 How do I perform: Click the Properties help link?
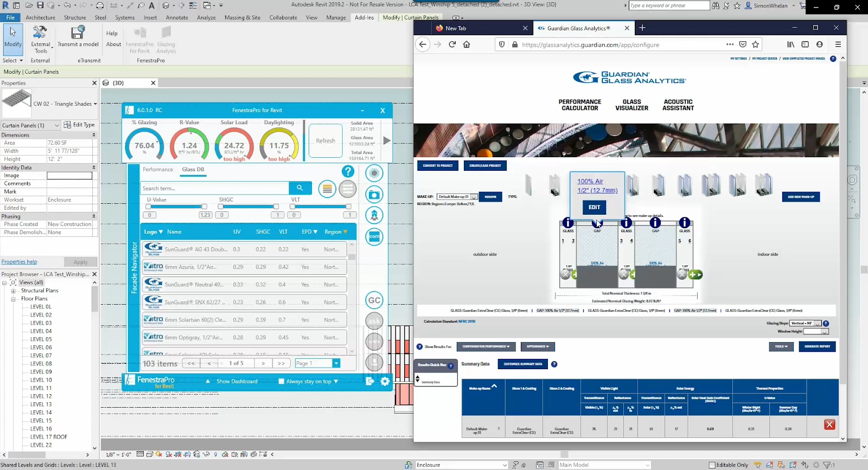click(19, 261)
